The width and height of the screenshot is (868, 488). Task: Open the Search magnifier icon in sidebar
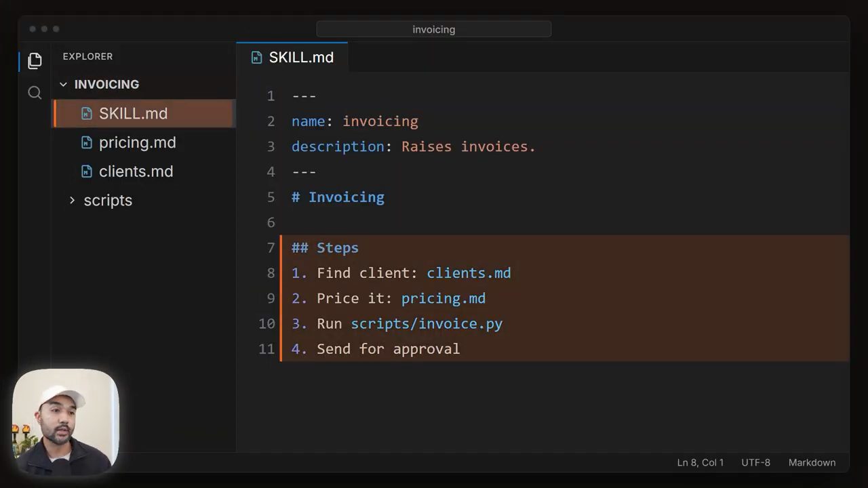point(35,93)
